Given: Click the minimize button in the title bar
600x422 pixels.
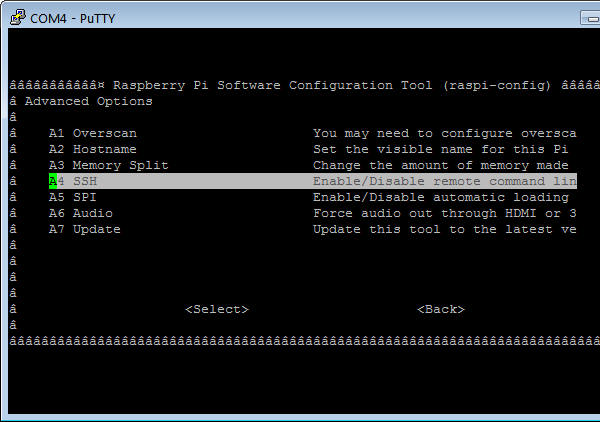Looking at the screenshot, I should click(x=590, y=18).
